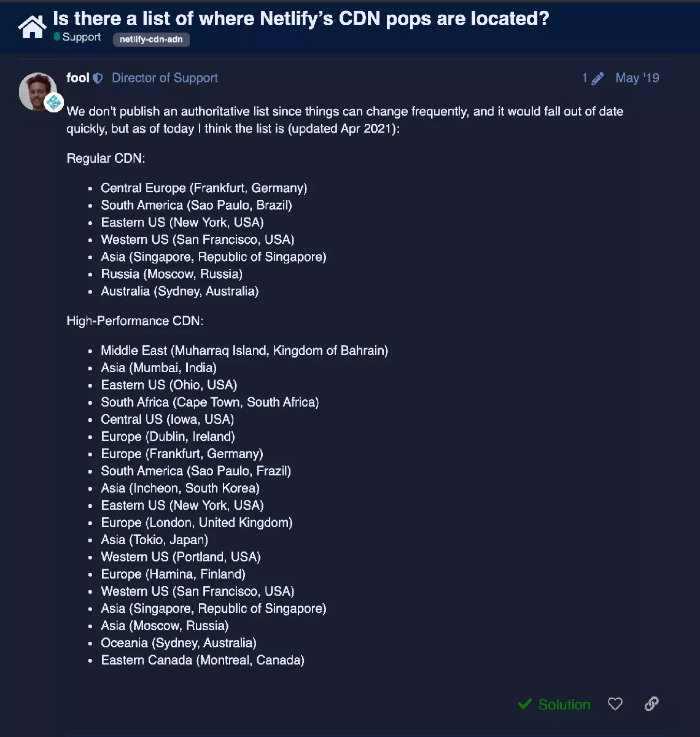Click the High-Performance CDN heading text
The image size is (700, 737).
(x=135, y=321)
